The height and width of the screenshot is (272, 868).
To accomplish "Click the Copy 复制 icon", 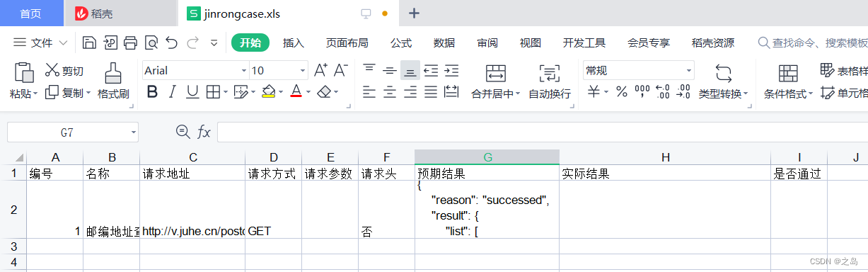I will tap(52, 93).
